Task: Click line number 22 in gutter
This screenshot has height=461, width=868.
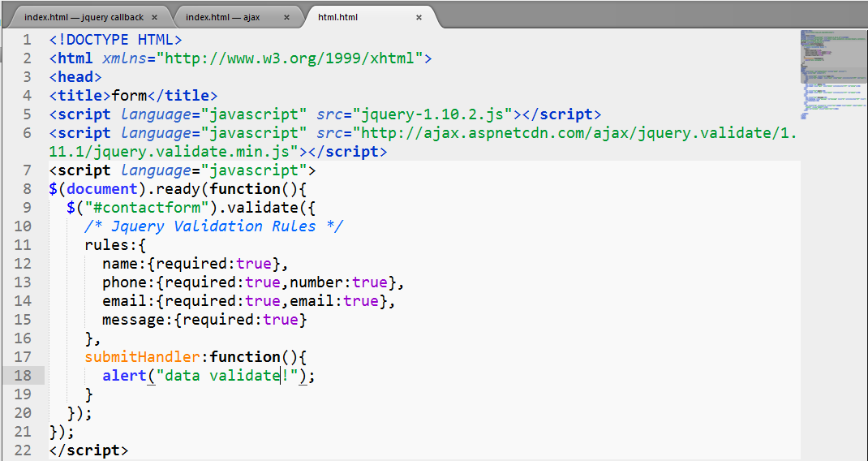Action: point(23,450)
